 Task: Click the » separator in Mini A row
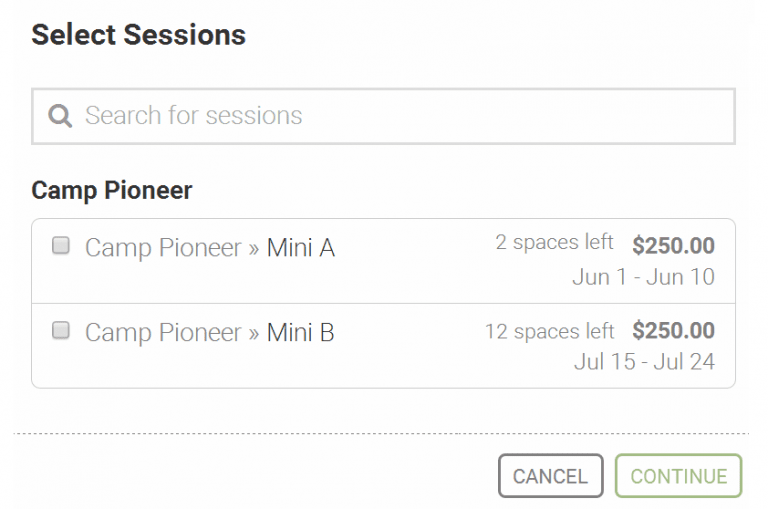point(254,249)
